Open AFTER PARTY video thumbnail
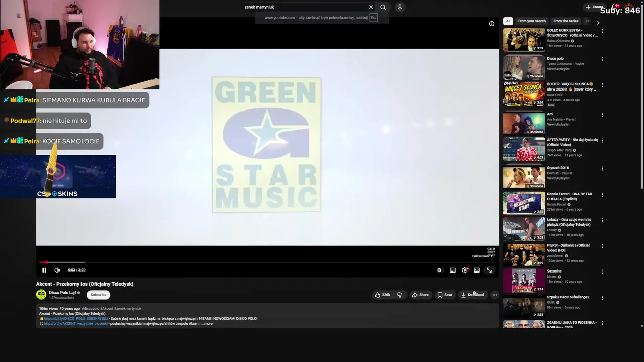 [524, 149]
